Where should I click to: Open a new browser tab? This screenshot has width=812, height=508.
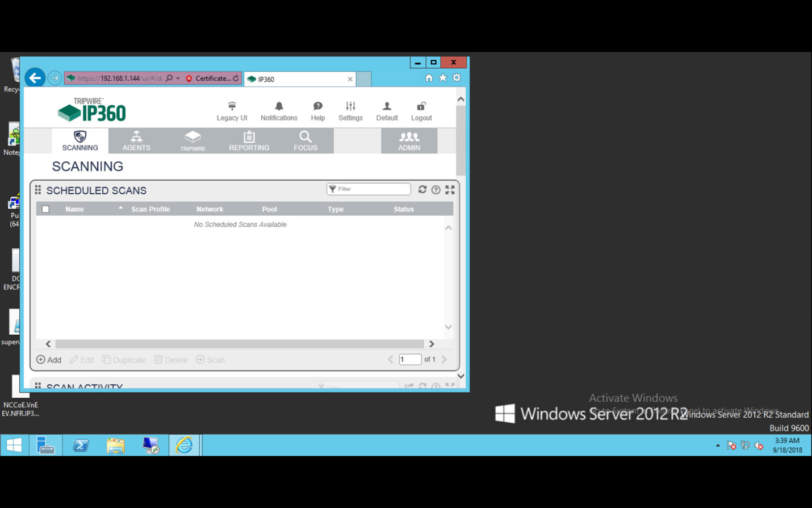tap(364, 79)
